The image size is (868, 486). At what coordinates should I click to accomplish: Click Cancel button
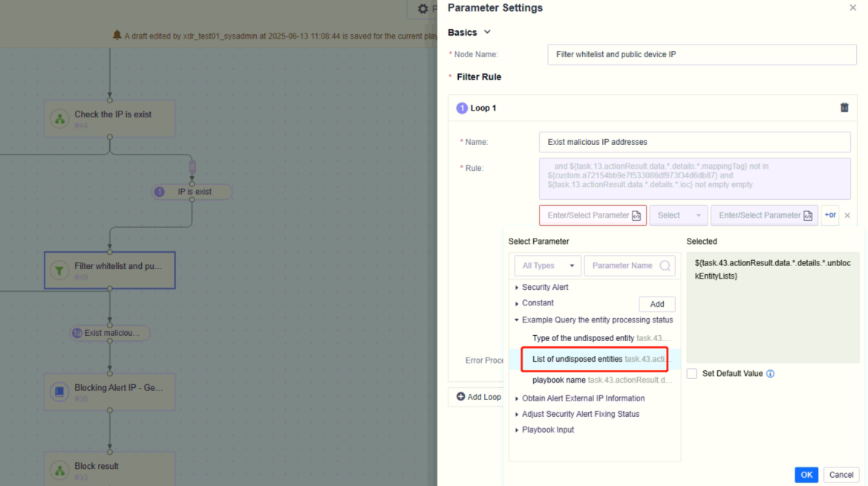pos(841,475)
